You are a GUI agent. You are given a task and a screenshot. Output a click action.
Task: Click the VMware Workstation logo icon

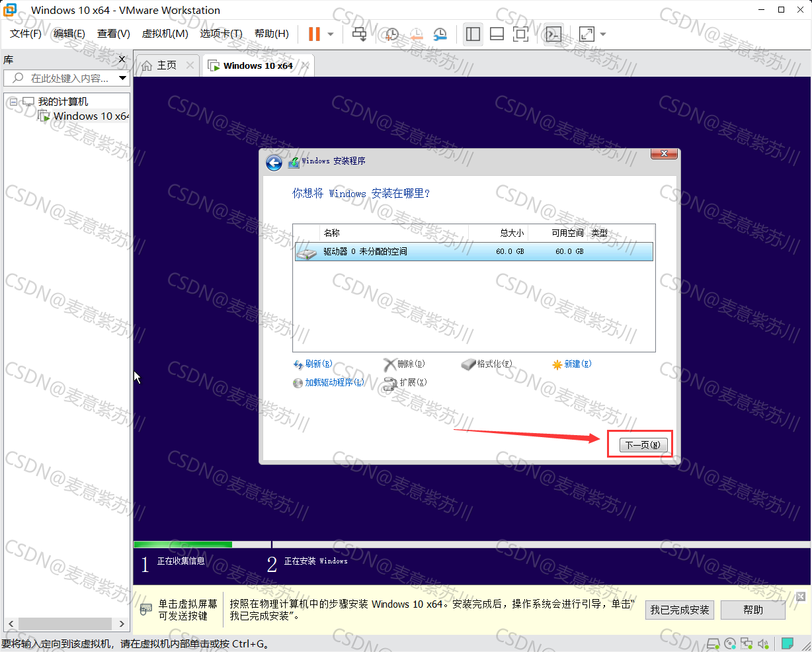click(11, 10)
